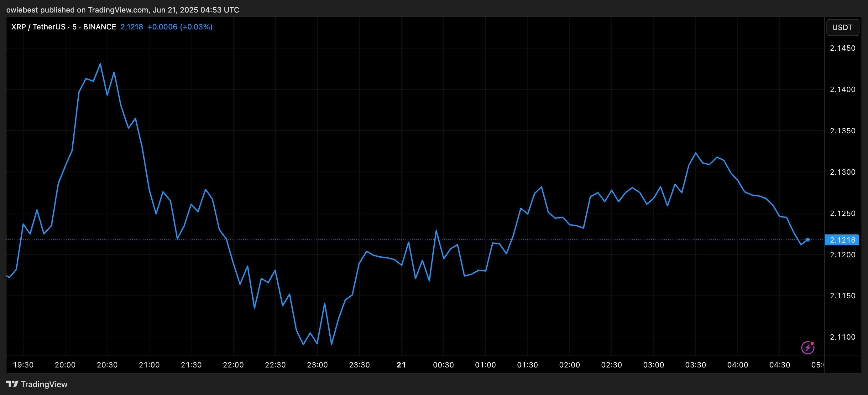
Task: Click time axis label 22:00
Action: point(233,365)
